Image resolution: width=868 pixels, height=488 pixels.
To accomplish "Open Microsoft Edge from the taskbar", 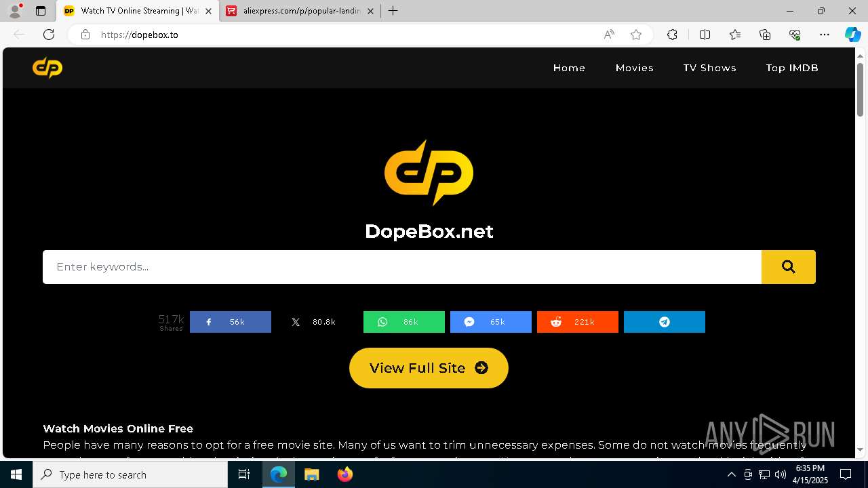I will (x=279, y=474).
